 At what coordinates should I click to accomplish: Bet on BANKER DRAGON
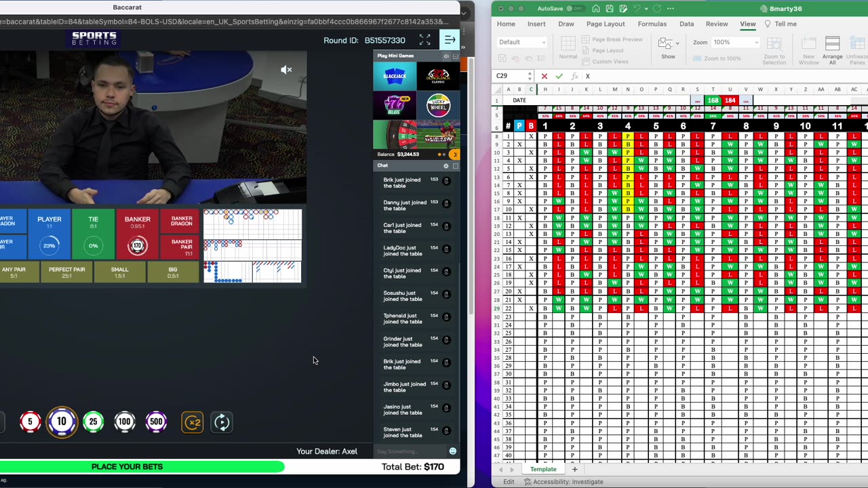[181, 221]
